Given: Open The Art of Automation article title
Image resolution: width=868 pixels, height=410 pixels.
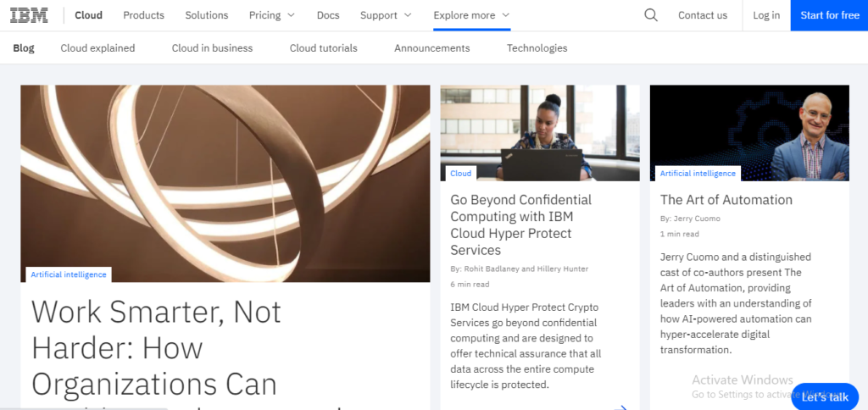Looking at the screenshot, I should tap(726, 200).
